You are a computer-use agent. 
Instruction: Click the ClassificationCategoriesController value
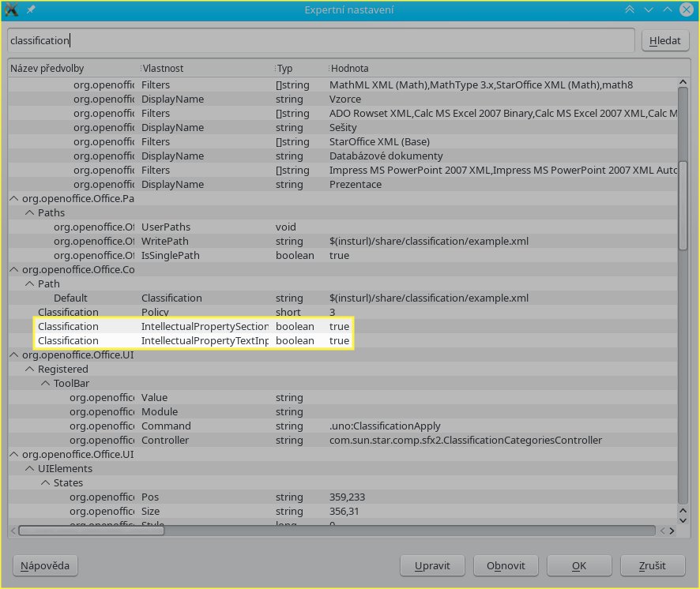pos(465,440)
